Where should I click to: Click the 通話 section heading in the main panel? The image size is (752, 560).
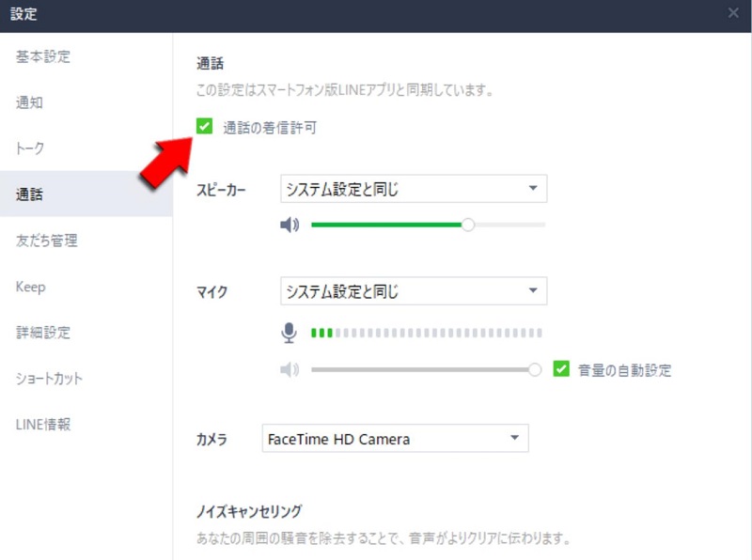coord(210,63)
